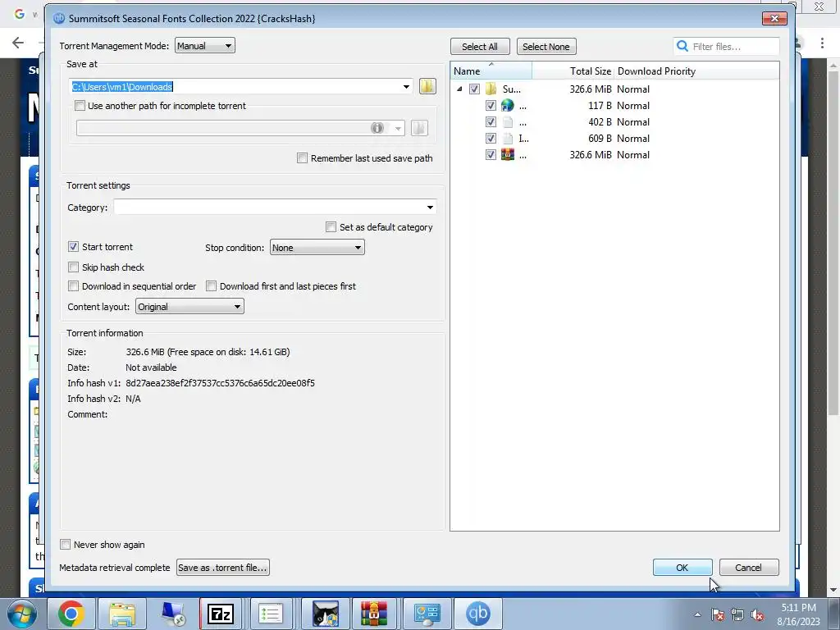Viewport: 840px width, 630px height.
Task: Open the save path dropdown arrow
Action: [x=406, y=87]
